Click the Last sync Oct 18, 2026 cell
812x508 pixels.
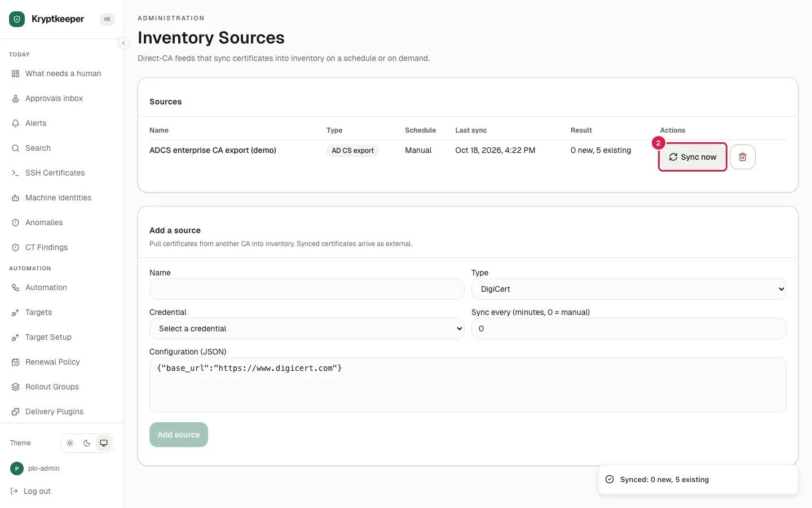[495, 150]
